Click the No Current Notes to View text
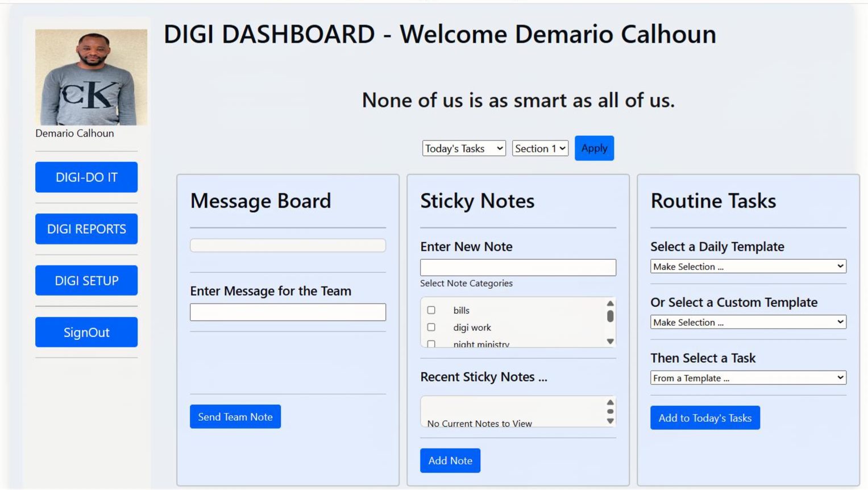868x490 pixels. point(479,423)
